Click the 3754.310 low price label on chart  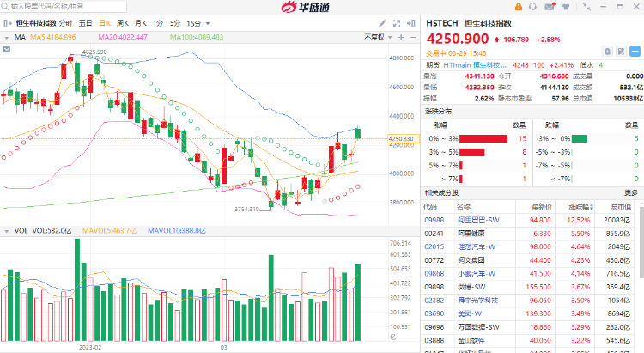click(246, 210)
